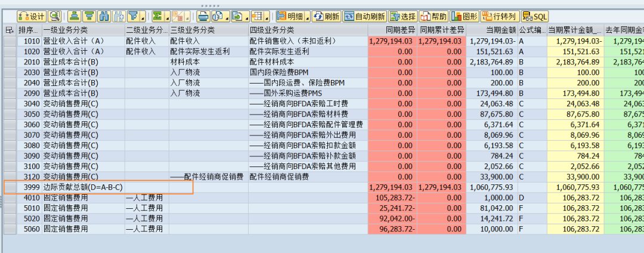The height and width of the screenshot is (253, 644).
Task: Open Find with the binoculars icon
Action: tap(104, 17)
